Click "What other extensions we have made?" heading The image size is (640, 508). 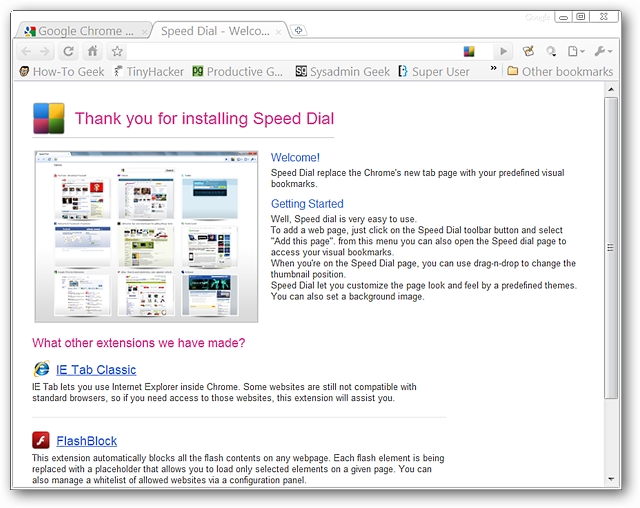[139, 343]
